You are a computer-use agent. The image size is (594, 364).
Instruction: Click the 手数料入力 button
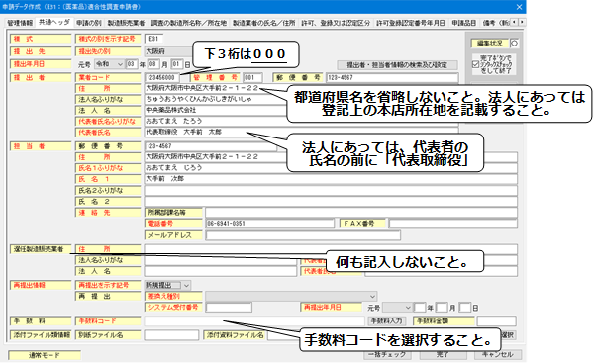pos(387,321)
